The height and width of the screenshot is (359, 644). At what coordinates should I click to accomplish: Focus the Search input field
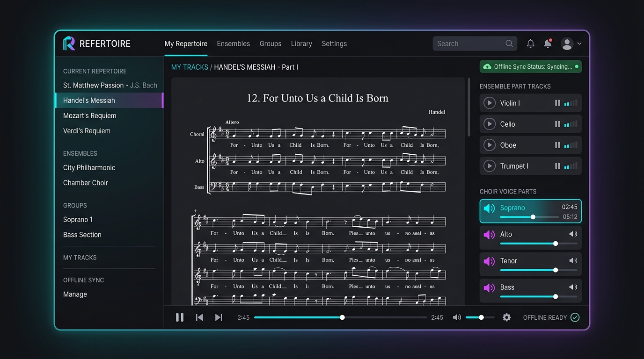[x=475, y=43]
